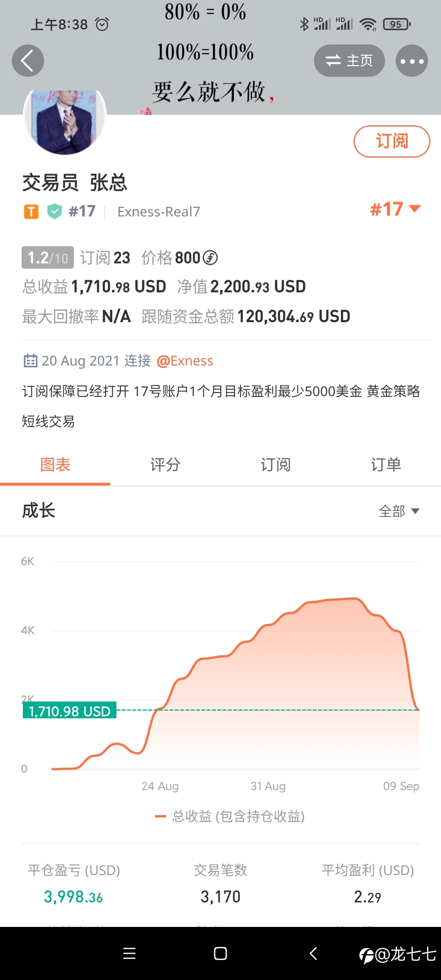Viewport: 441px width, 980px height.
Task: Click the orange 订阅 subscribe button
Action: [x=392, y=141]
